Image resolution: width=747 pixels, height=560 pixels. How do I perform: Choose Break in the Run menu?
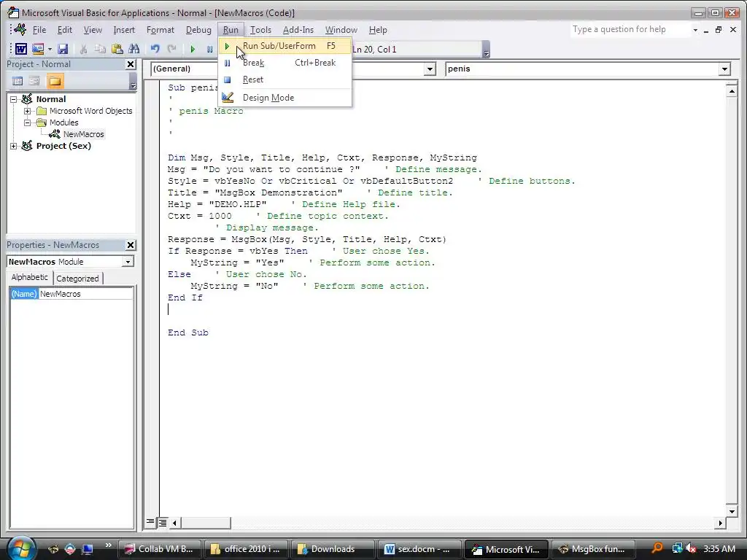(285, 63)
